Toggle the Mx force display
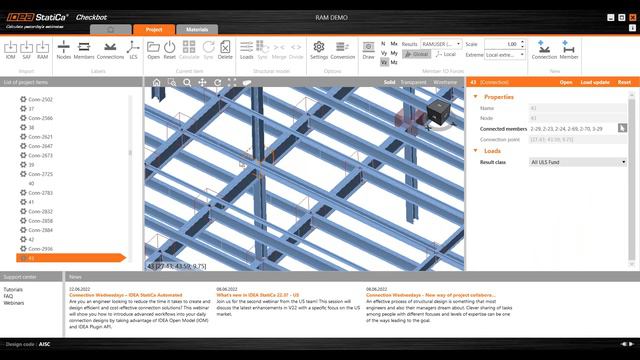The width and height of the screenshot is (640, 360). pyautogui.click(x=394, y=44)
